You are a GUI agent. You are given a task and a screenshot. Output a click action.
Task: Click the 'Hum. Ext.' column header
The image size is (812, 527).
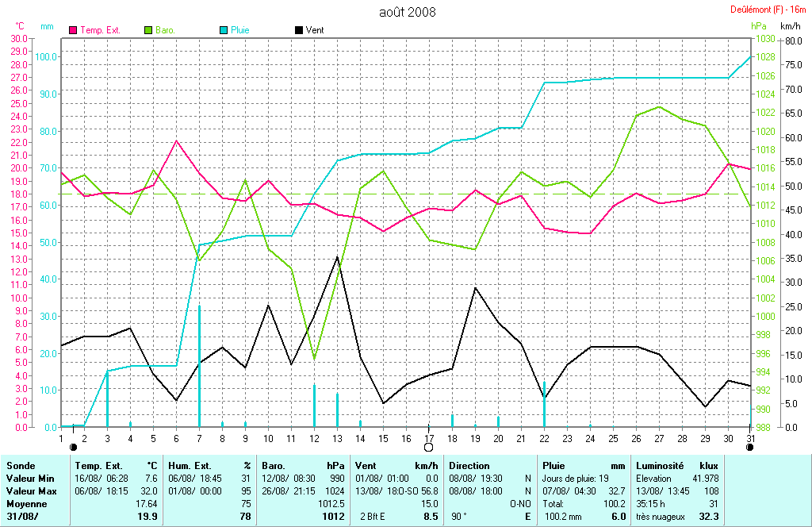click(x=190, y=466)
